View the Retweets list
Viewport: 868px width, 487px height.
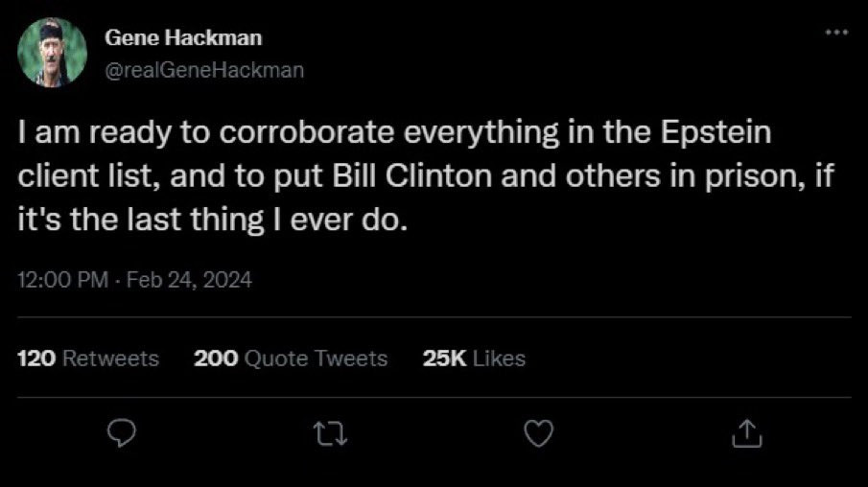click(111, 359)
